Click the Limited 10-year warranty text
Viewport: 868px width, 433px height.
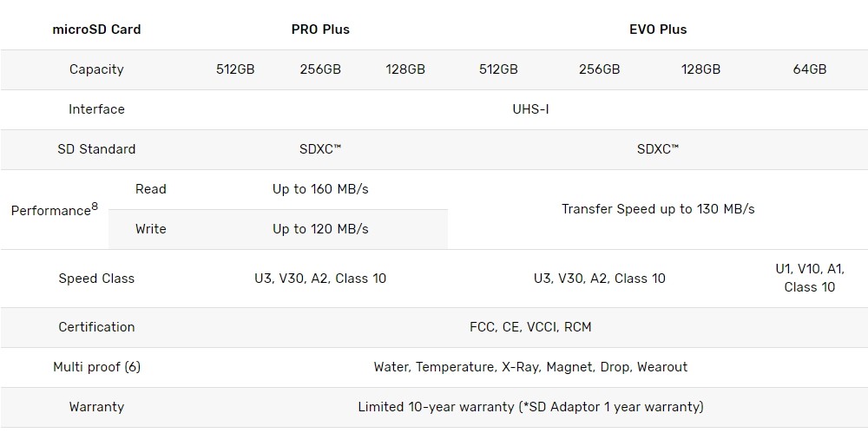(530, 407)
